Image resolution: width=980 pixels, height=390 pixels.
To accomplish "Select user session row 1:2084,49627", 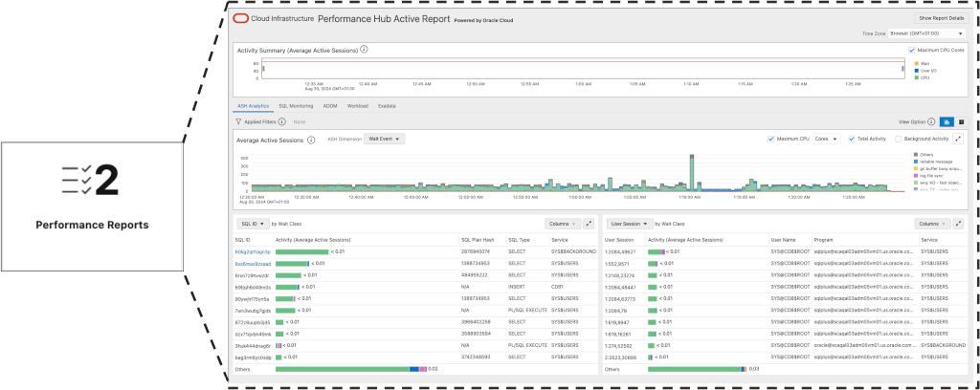I will 785,251.
